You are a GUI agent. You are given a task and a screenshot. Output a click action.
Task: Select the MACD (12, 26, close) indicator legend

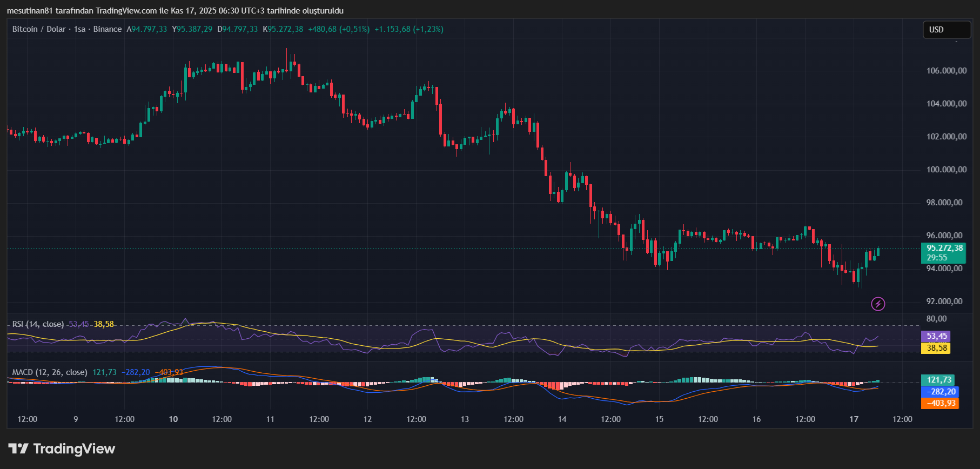point(50,372)
